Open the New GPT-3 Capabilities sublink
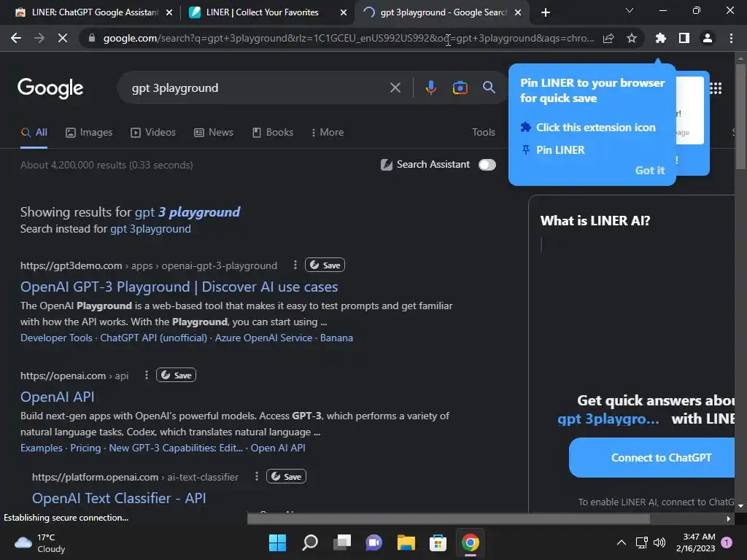 tap(176, 448)
